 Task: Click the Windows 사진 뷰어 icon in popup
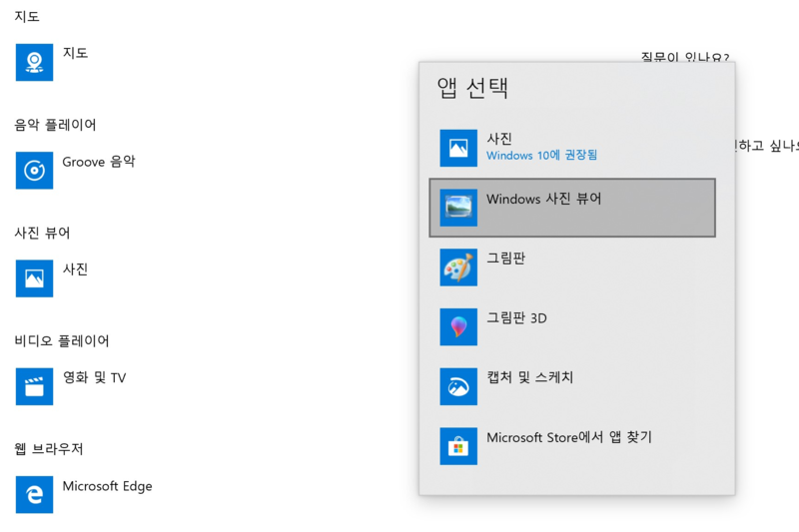pos(458,208)
